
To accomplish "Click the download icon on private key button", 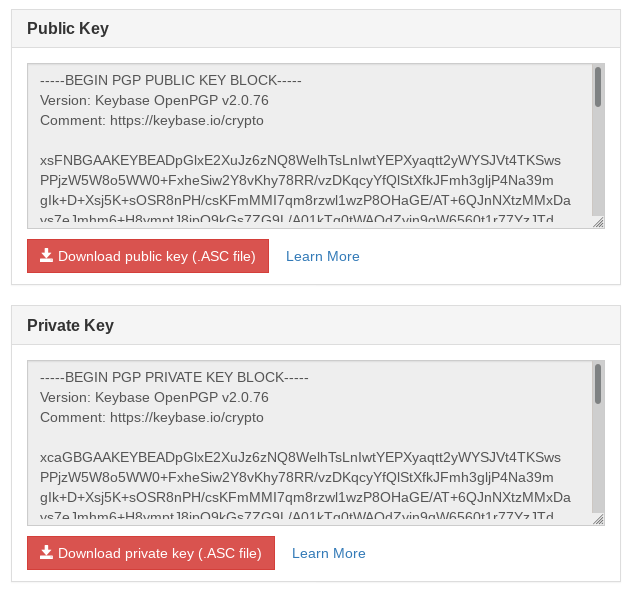I will tap(46, 552).
